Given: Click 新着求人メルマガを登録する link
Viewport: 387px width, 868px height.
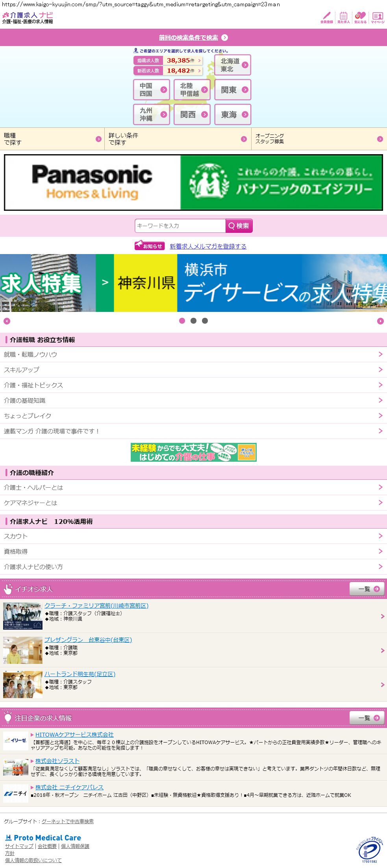Looking at the screenshot, I should (x=208, y=246).
